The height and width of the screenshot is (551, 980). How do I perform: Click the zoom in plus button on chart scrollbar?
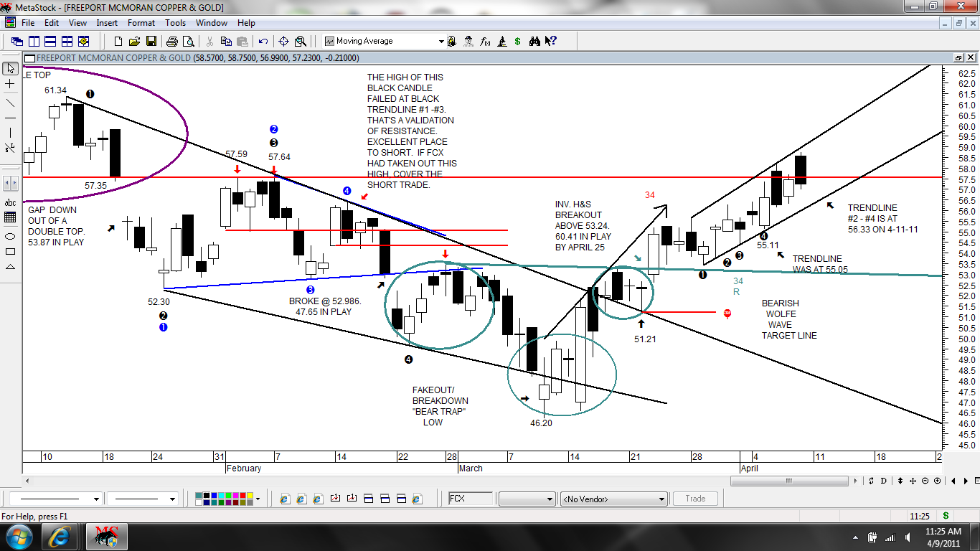(x=937, y=481)
